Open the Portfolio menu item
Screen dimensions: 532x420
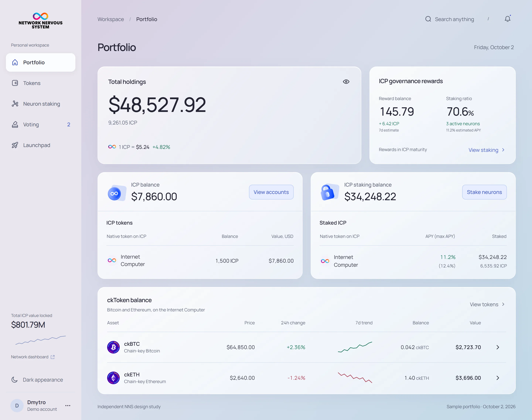tap(41, 62)
